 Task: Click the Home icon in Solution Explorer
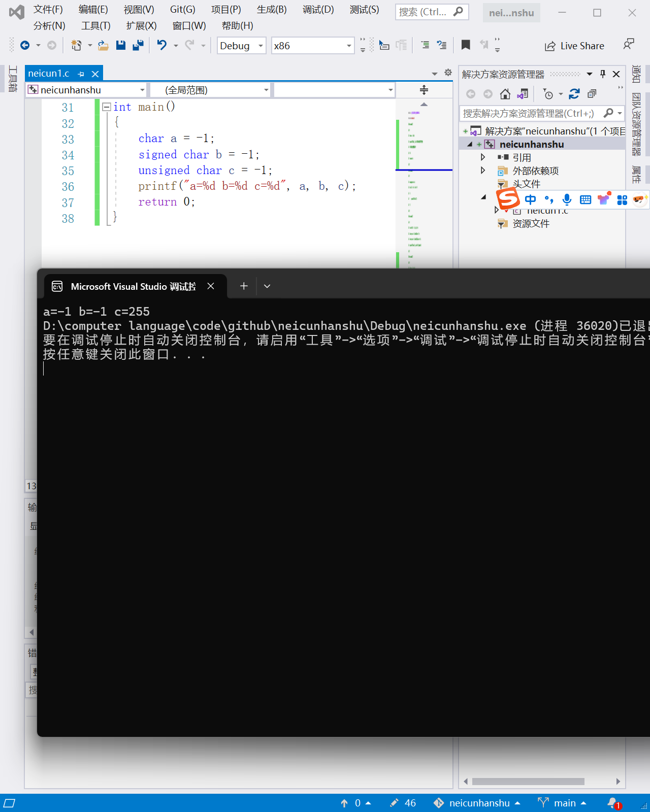click(505, 94)
